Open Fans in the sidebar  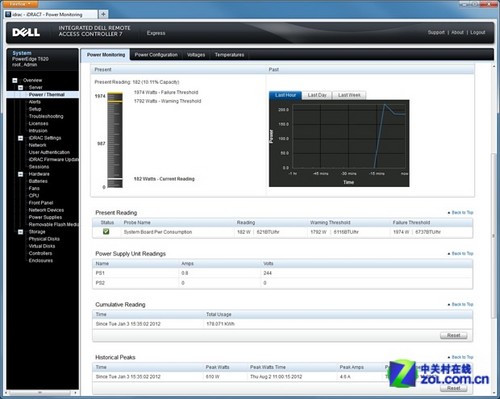[x=34, y=188]
